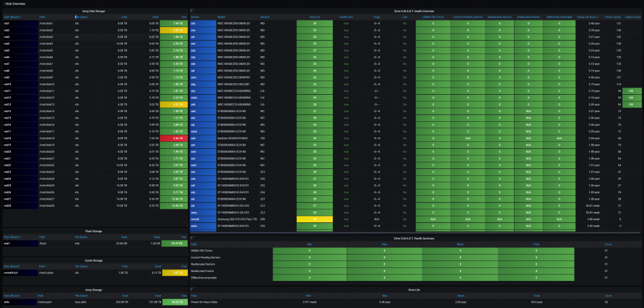Sort Drive Life panel by Min column
644x308 pixels.
pyautogui.click(x=310, y=295)
